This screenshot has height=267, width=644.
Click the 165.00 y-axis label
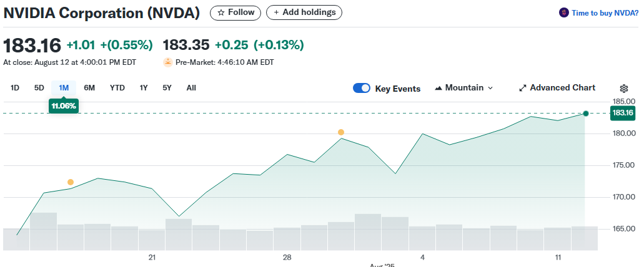(623, 229)
